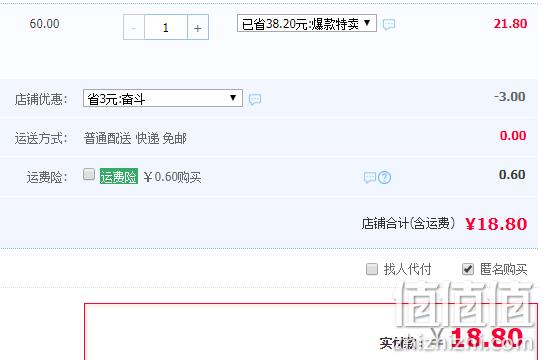Click the quantity input field showing 1
Viewport: 543px width, 360px height.
coord(166,27)
